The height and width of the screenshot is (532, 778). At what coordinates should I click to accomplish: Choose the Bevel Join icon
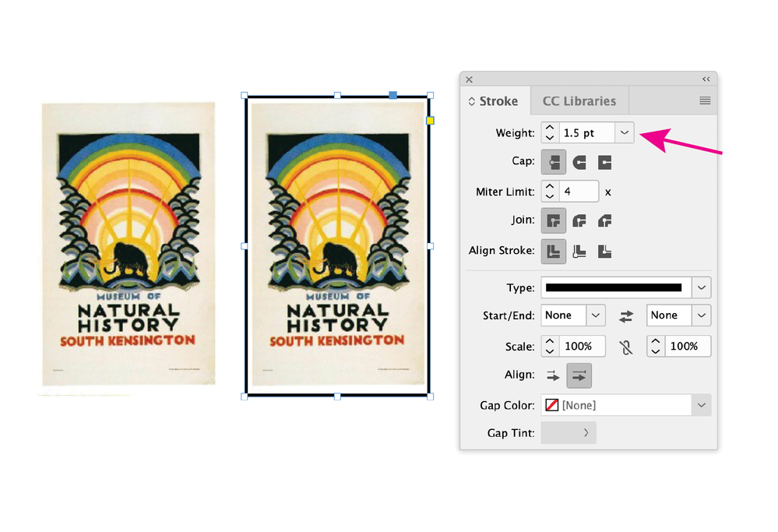click(x=604, y=221)
